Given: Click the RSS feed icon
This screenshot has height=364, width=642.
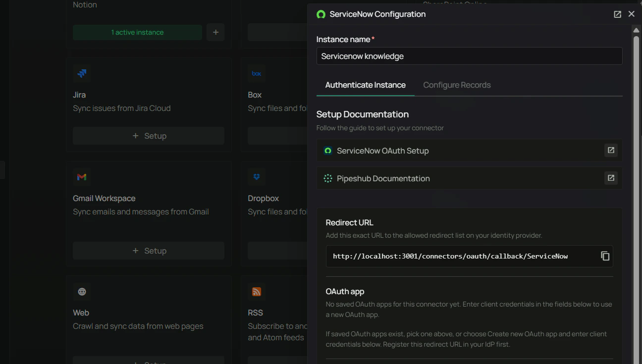Looking at the screenshot, I should tap(256, 292).
